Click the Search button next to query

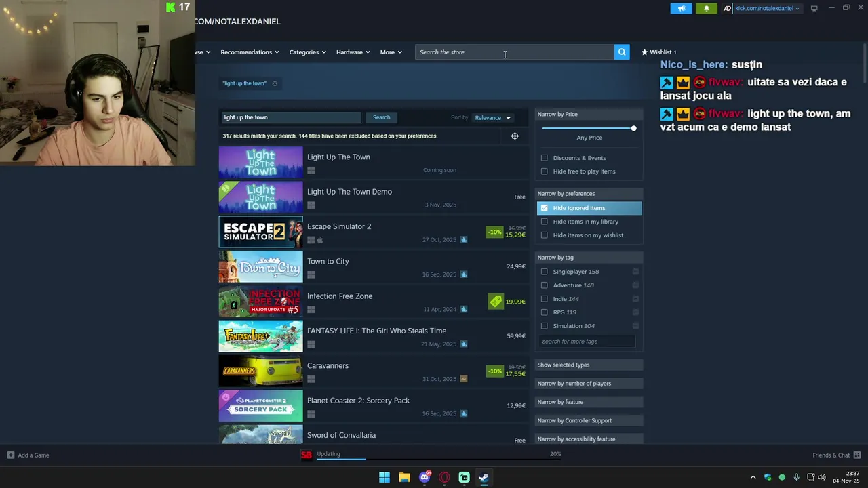(381, 117)
